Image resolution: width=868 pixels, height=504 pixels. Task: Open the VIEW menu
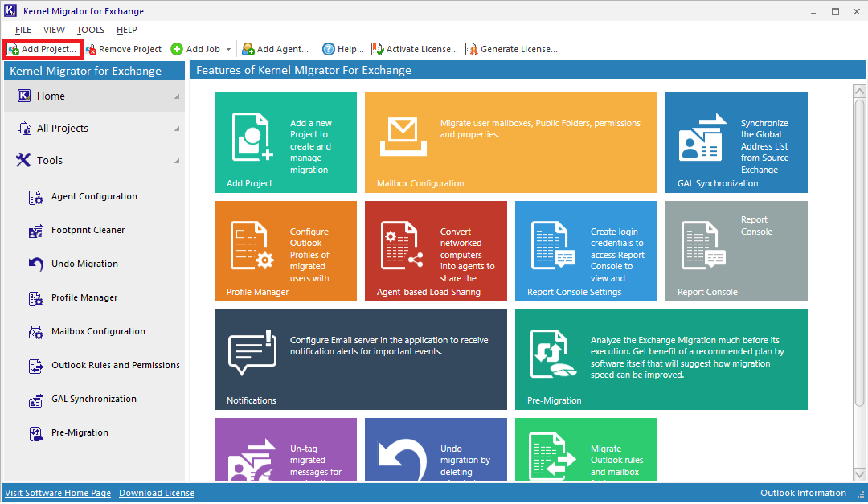click(55, 30)
